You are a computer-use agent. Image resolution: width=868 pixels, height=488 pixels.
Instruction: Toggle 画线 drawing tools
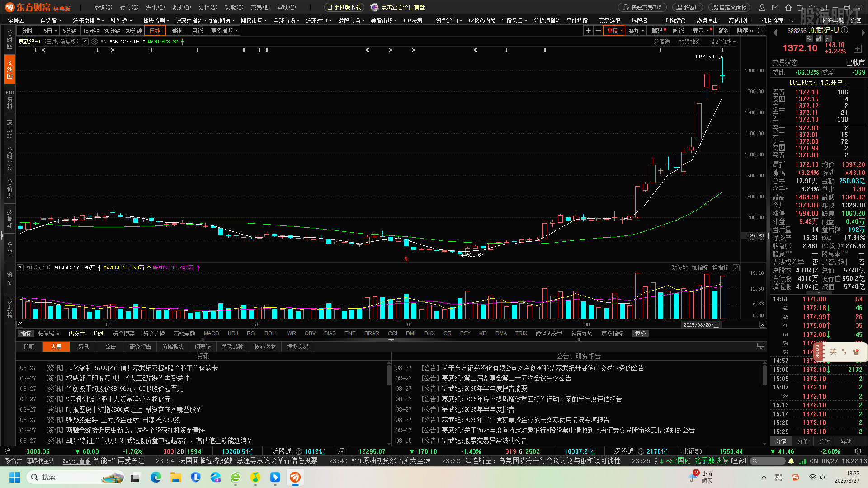tap(678, 31)
